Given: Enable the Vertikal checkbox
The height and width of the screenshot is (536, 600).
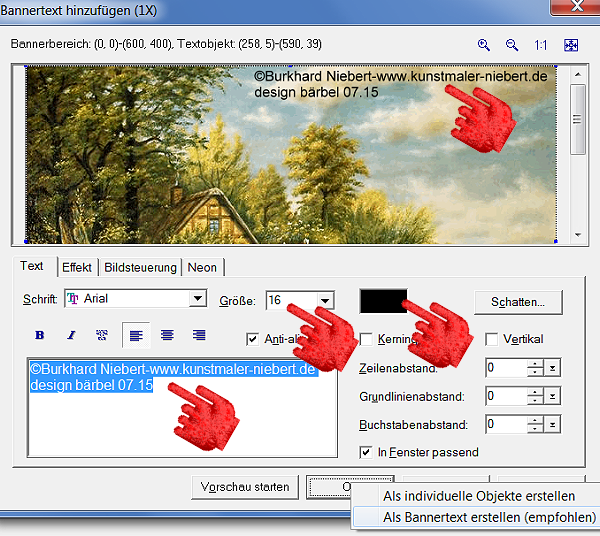Looking at the screenshot, I should 491,339.
